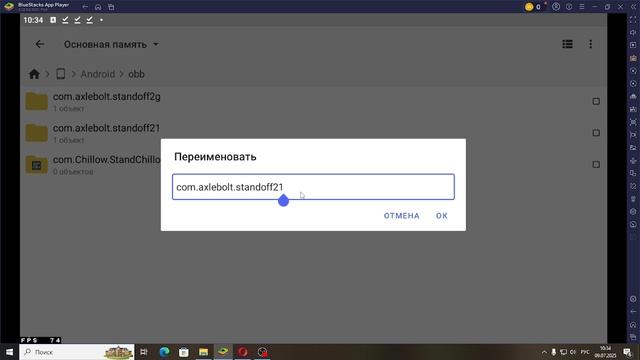Image resolution: width=640 pixels, height=360 pixels.
Task: Click BlueStacks recent apps icon in title bar
Action: point(111,7)
